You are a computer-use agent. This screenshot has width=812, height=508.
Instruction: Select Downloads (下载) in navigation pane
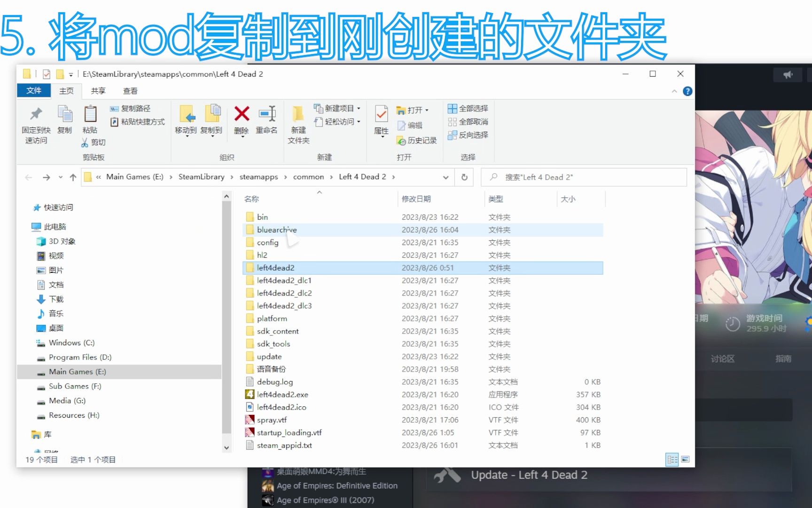(x=50, y=299)
